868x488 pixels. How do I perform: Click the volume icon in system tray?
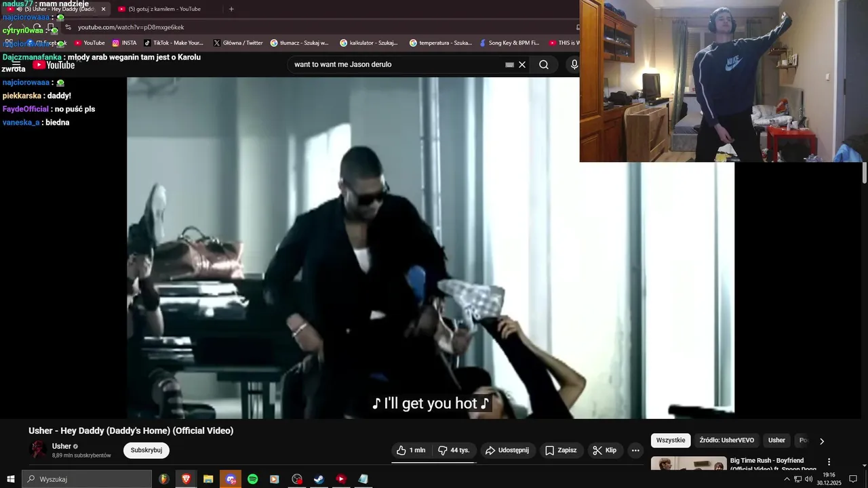point(808,479)
